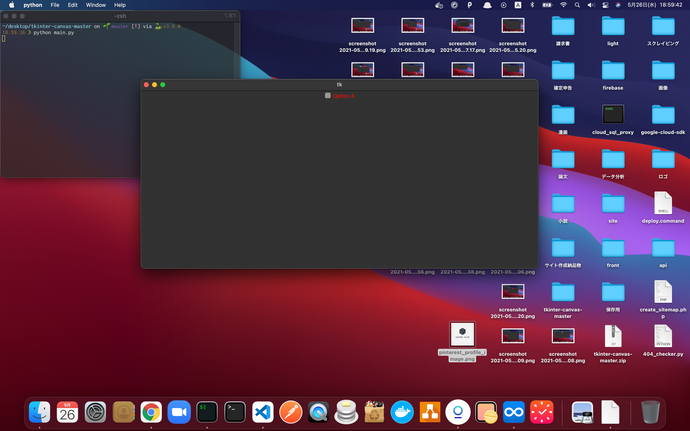690x431 pixels.
Task: Click the blank document icon in Dock
Action: pyautogui.click(x=610, y=412)
